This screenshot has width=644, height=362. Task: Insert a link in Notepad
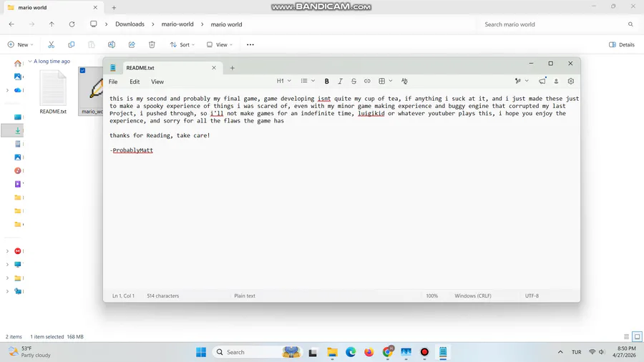click(x=367, y=82)
